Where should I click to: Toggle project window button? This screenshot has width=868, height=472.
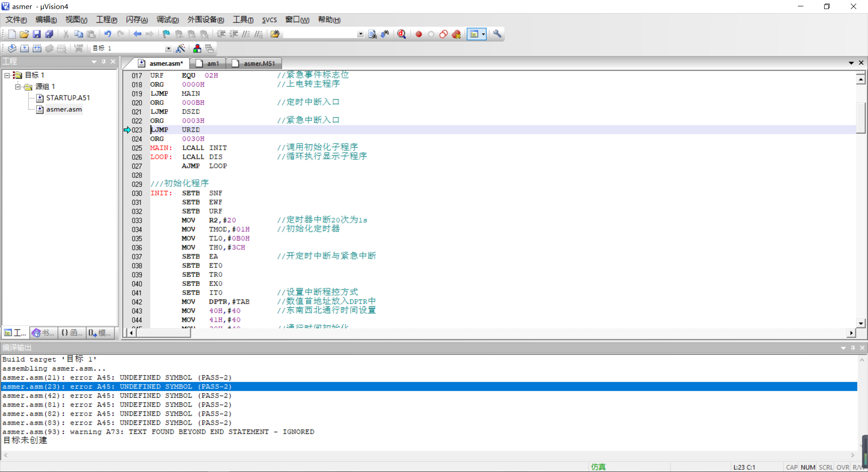click(x=474, y=34)
